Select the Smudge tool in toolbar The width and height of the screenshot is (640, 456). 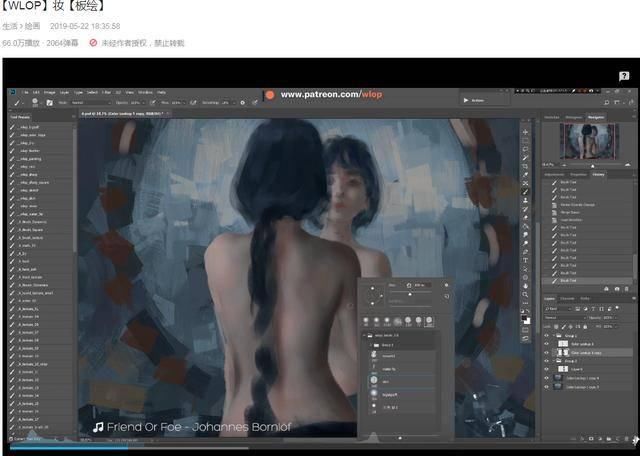coord(525,235)
